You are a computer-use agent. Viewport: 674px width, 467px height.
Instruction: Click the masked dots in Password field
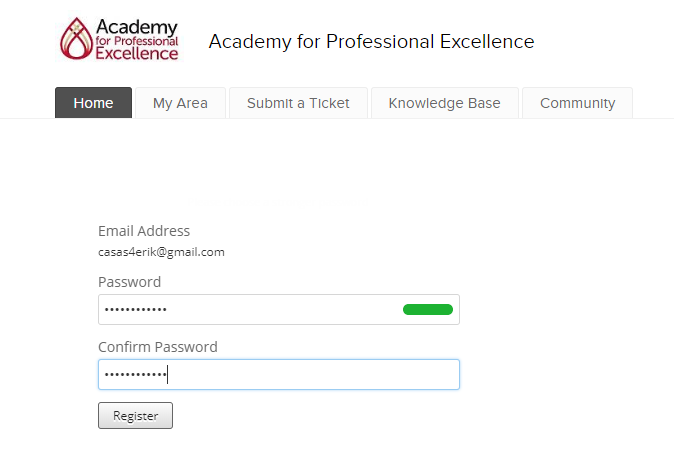click(136, 310)
